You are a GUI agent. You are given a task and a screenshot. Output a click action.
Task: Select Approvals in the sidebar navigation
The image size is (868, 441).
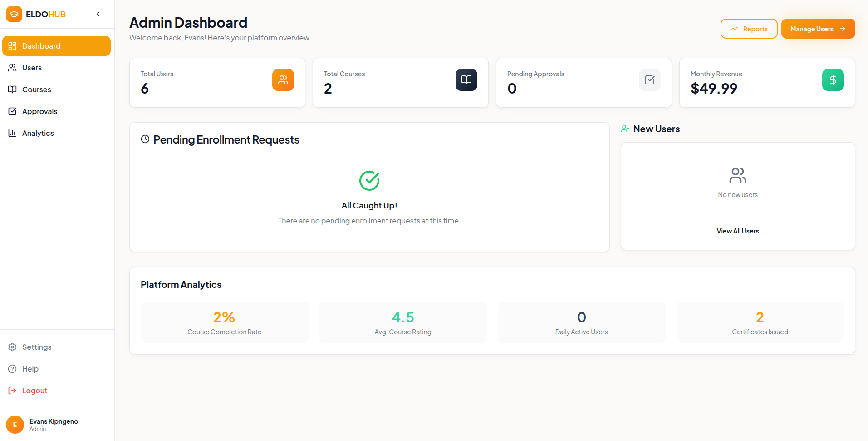click(39, 111)
